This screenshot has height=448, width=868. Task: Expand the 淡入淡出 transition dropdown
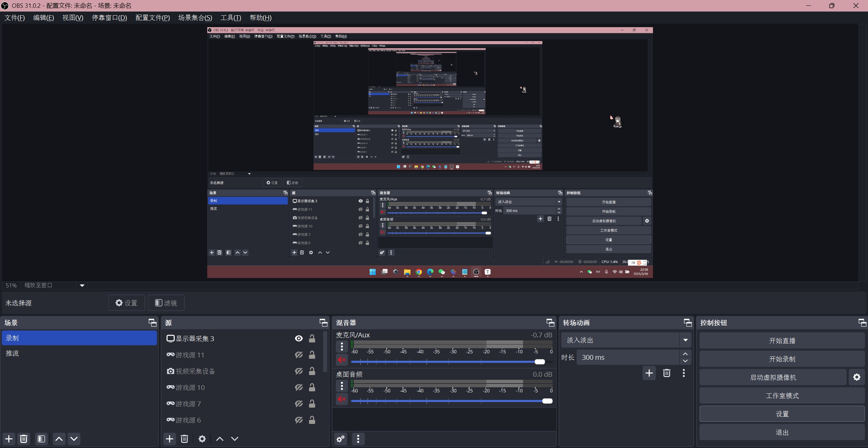(x=685, y=340)
